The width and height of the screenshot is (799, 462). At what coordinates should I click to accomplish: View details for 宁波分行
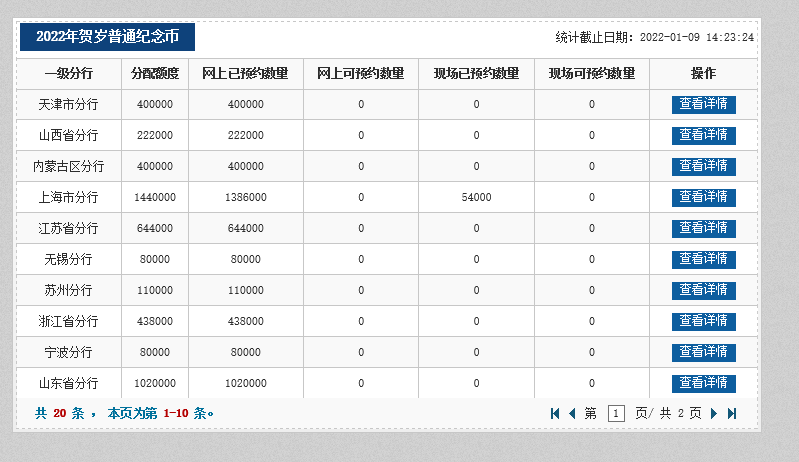click(x=703, y=352)
